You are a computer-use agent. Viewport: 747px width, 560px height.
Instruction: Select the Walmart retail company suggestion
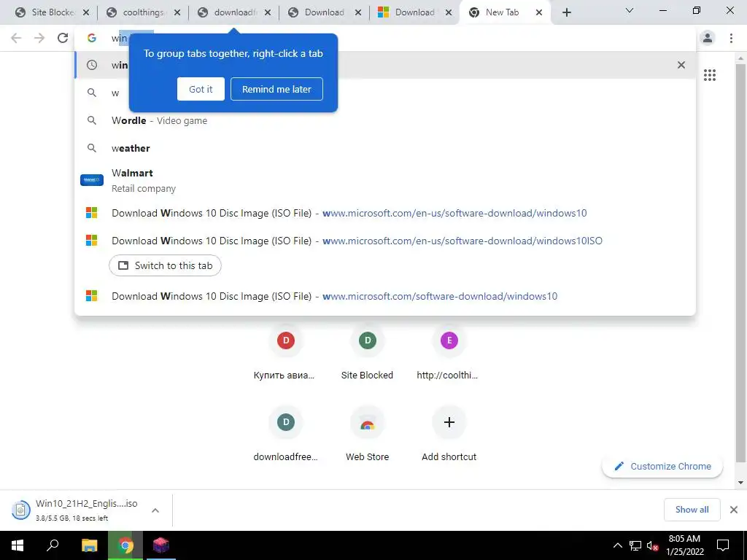(x=385, y=181)
